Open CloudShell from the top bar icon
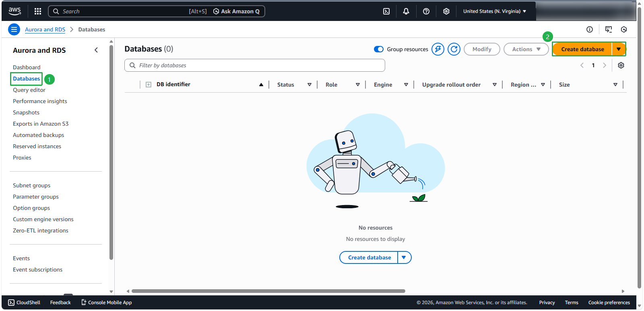Viewport: 644px width, 311px height. [x=386, y=11]
